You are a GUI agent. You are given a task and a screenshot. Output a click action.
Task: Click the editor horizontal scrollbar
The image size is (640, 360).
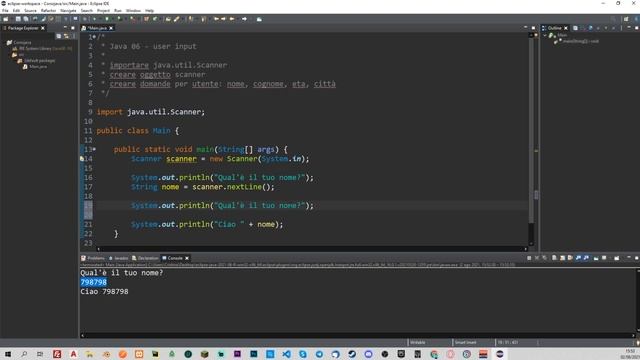312,249
